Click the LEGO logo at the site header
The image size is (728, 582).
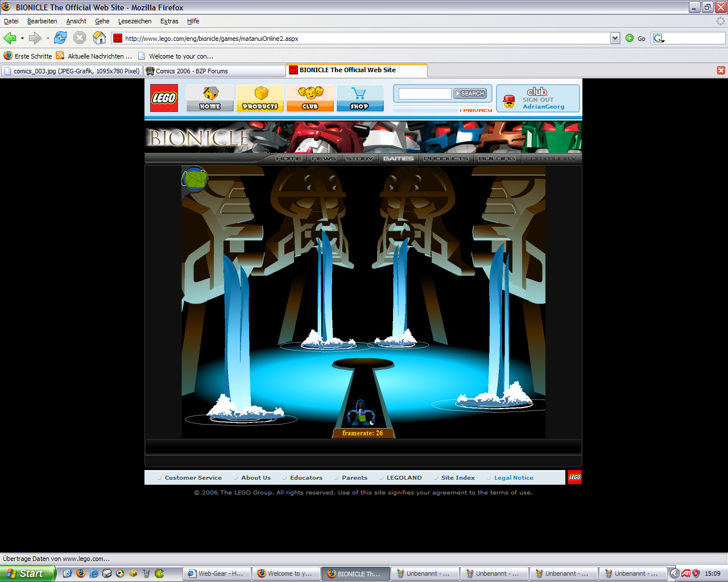164,98
